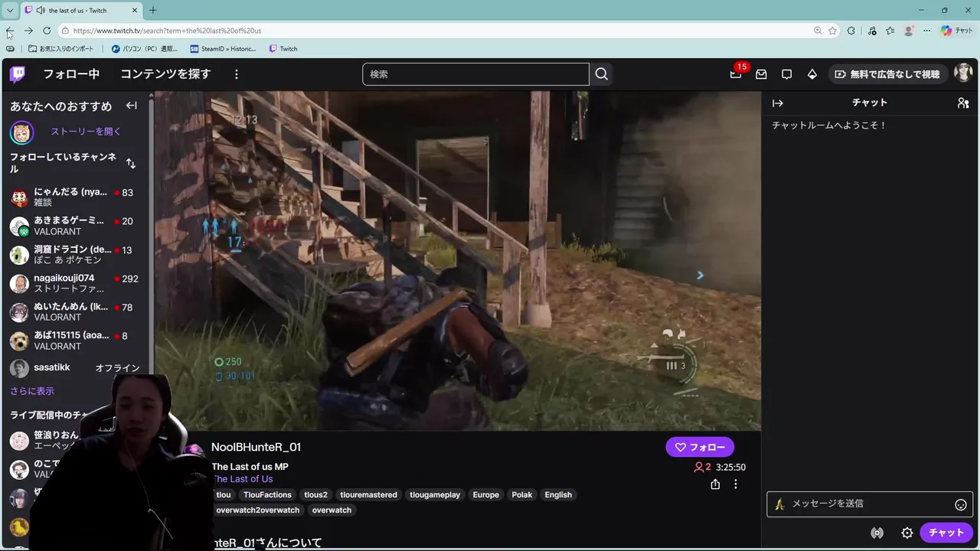The width and height of the screenshot is (980, 551).
Task: Select the tlougameplay tag
Action: (435, 495)
